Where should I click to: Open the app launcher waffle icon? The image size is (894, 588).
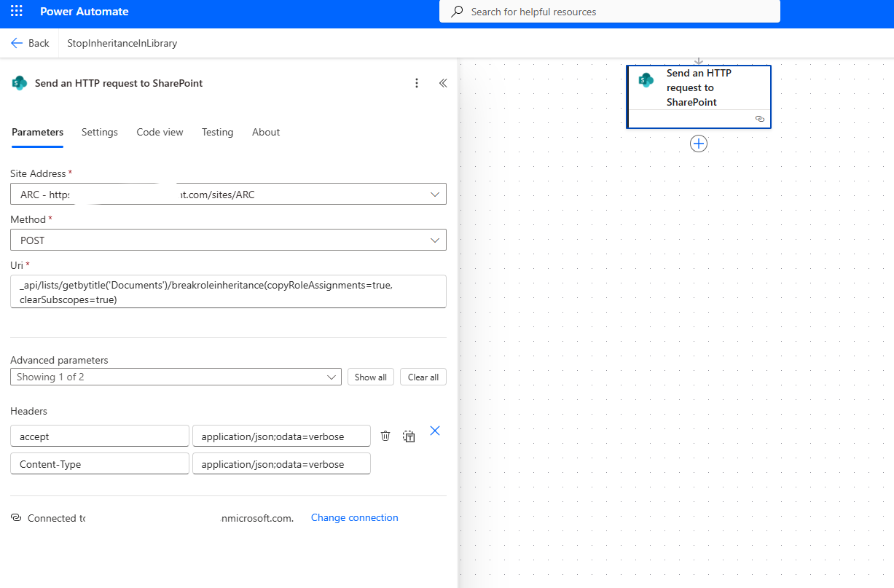coord(17,12)
